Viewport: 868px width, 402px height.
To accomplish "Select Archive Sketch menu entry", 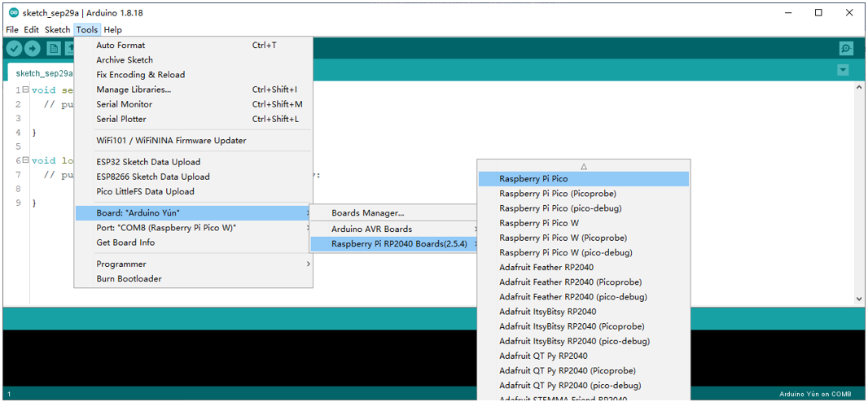I will (x=194, y=59).
